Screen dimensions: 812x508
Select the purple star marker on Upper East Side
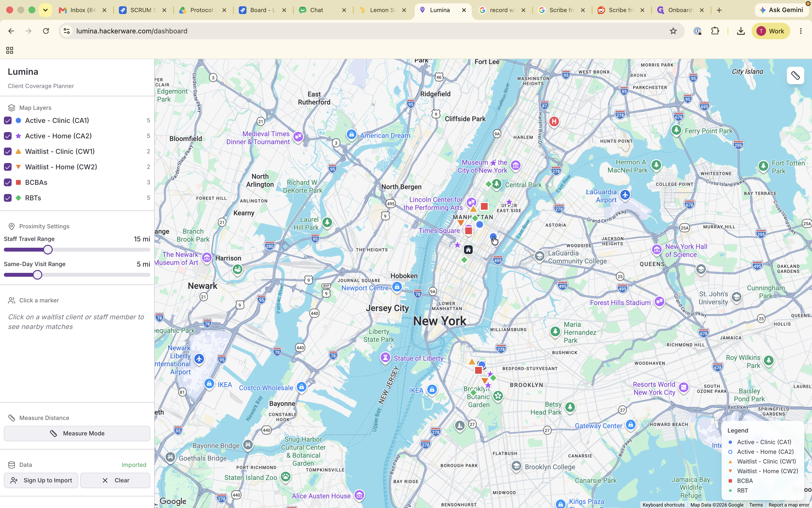point(509,202)
